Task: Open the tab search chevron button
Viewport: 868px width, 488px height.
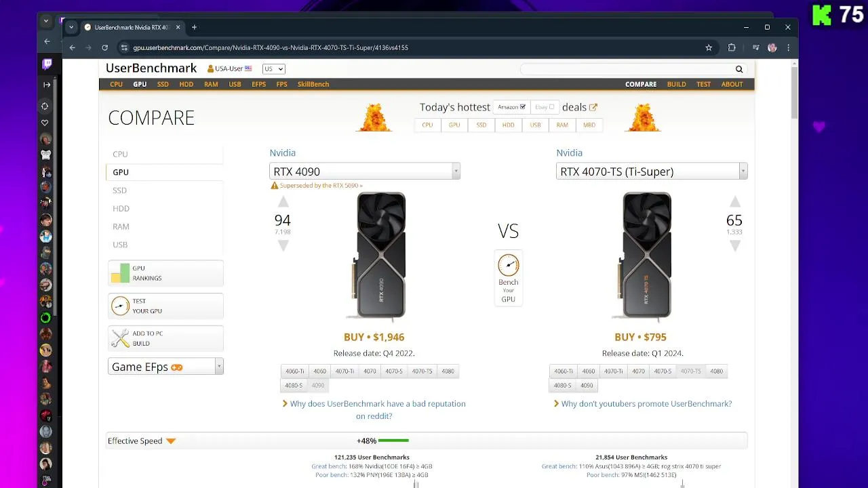Action: [x=71, y=27]
